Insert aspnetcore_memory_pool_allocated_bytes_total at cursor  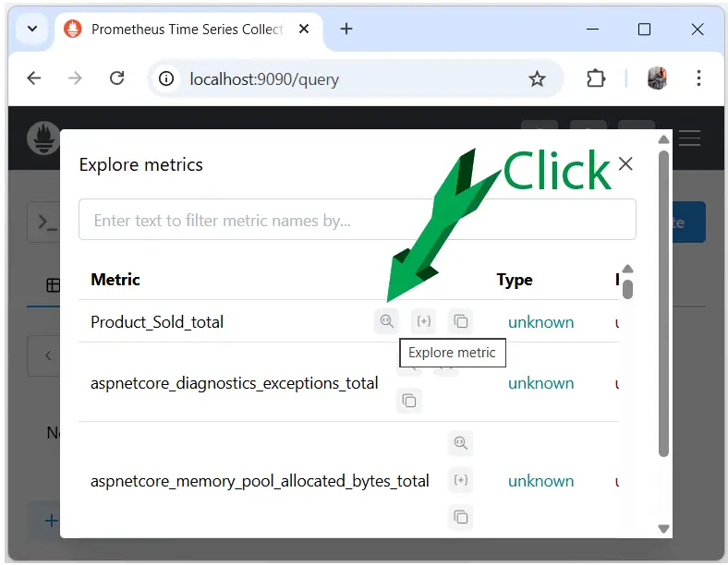(461, 480)
